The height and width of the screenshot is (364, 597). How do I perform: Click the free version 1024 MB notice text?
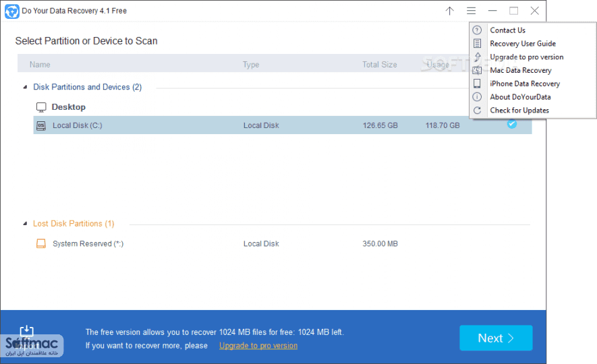[x=215, y=332]
